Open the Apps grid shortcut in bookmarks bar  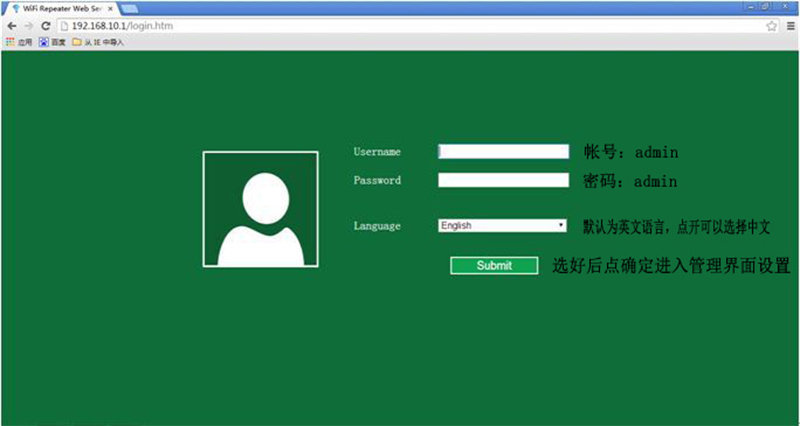[19, 42]
